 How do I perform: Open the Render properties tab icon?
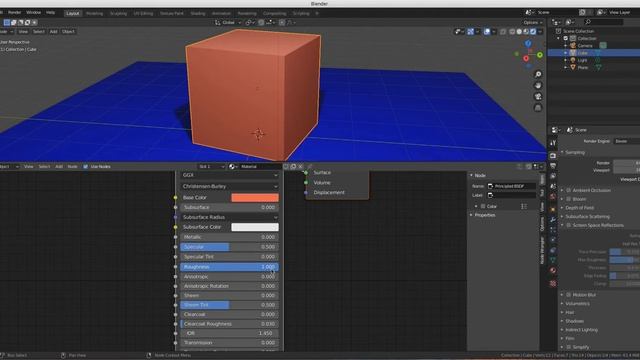(x=553, y=156)
